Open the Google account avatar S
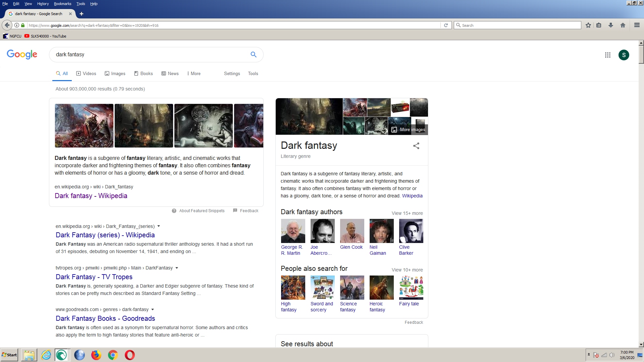Viewport: 644px width, 362px height. pos(624,55)
